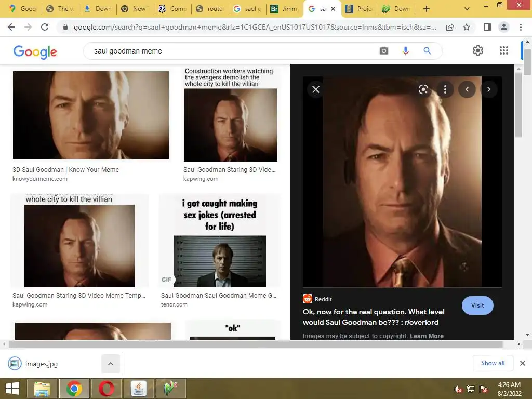Open the Chrome side panel
This screenshot has height=399, width=532.
pos(487,27)
